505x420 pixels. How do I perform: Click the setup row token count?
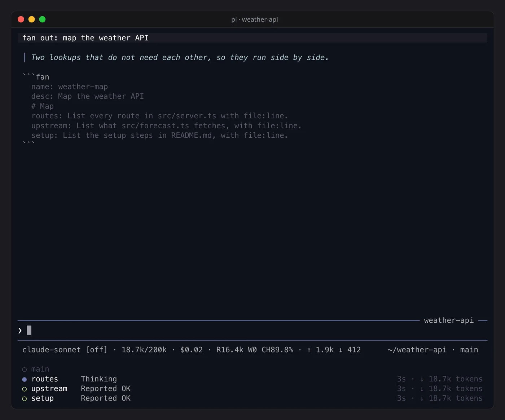coord(451,398)
